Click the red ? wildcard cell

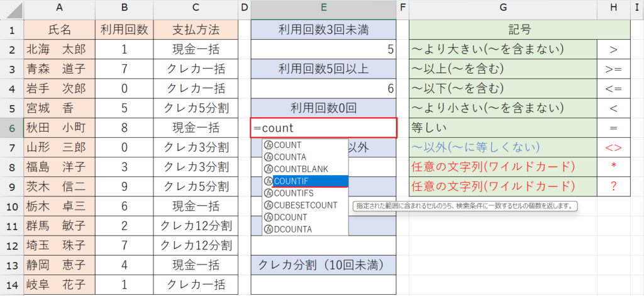pos(614,186)
